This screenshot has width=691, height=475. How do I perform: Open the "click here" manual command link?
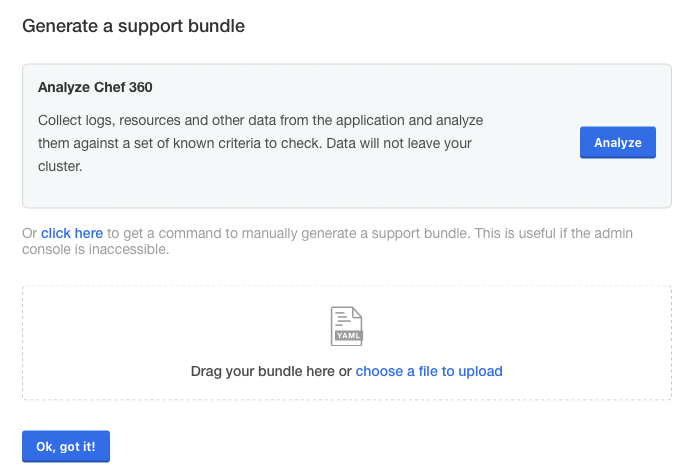[72, 233]
